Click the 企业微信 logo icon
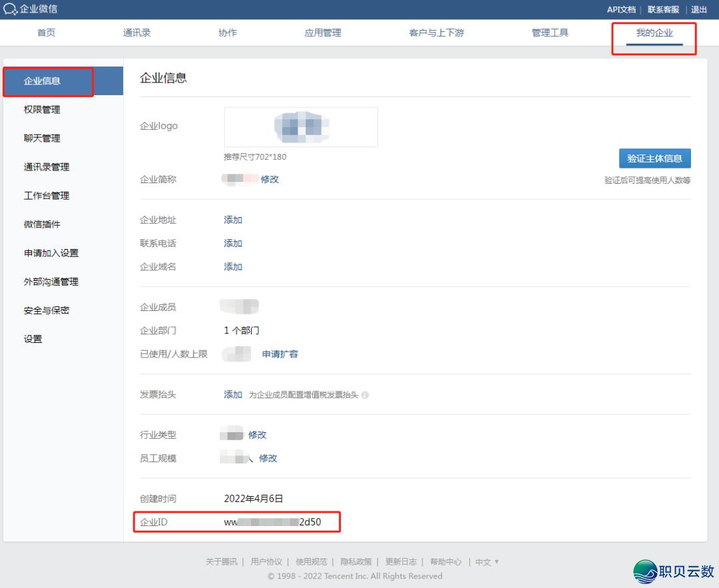The width and height of the screenshot is (719, 588). (11, 9)
